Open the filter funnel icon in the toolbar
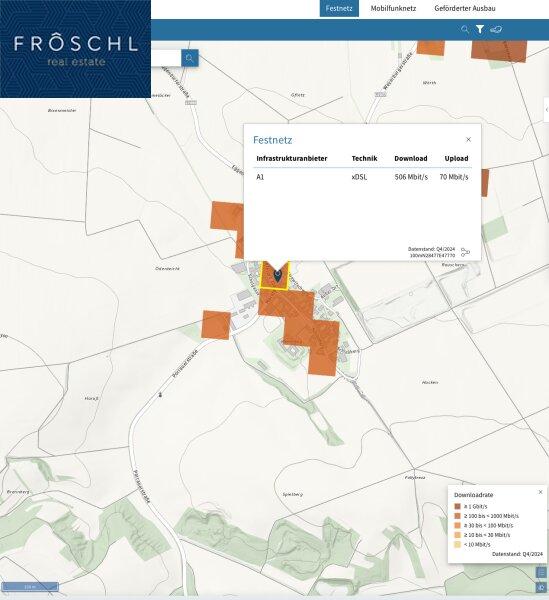Viewport: 549px width, 600px height. (480, 29)
